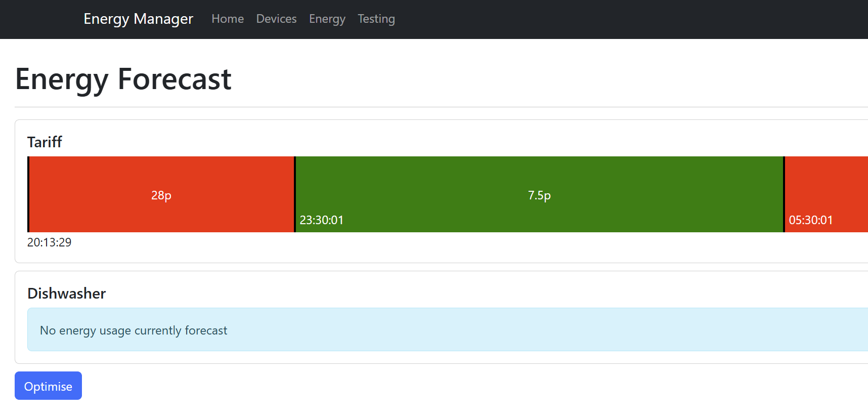Click the black divider before the 05:30:01 block
868x417 pixels.
click(x=784, y=194)
